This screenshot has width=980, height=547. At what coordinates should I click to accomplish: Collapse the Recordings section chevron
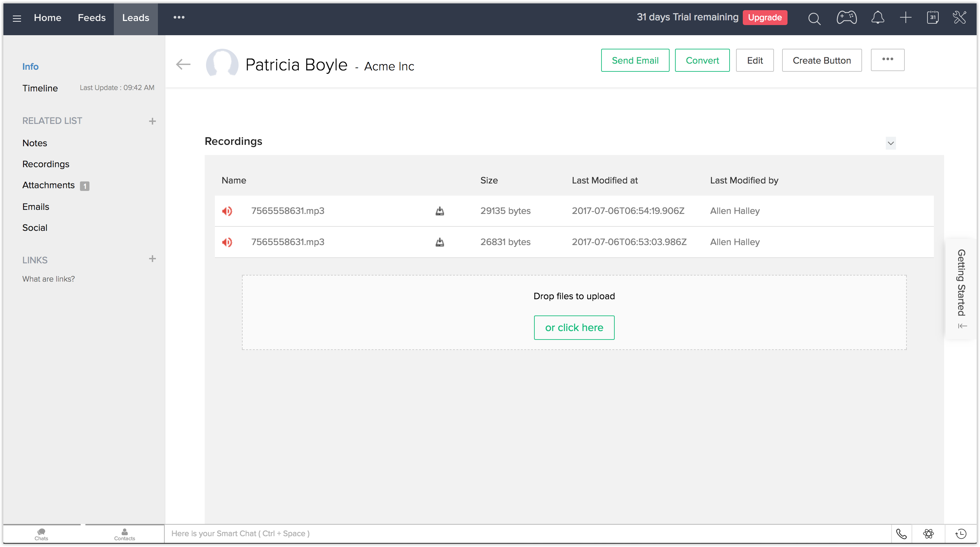891,143
